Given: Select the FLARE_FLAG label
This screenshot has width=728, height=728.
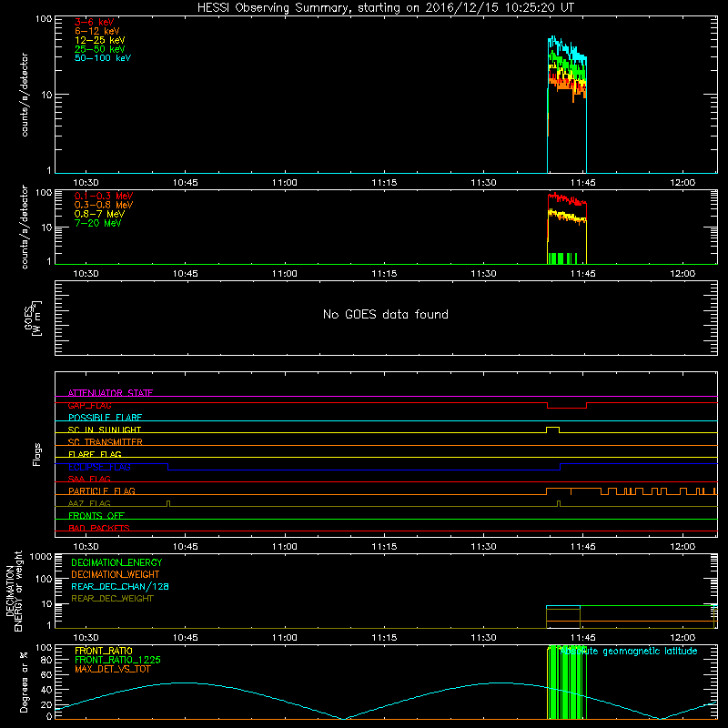Looking at the screenshot, I should click(x=95, y=454).
